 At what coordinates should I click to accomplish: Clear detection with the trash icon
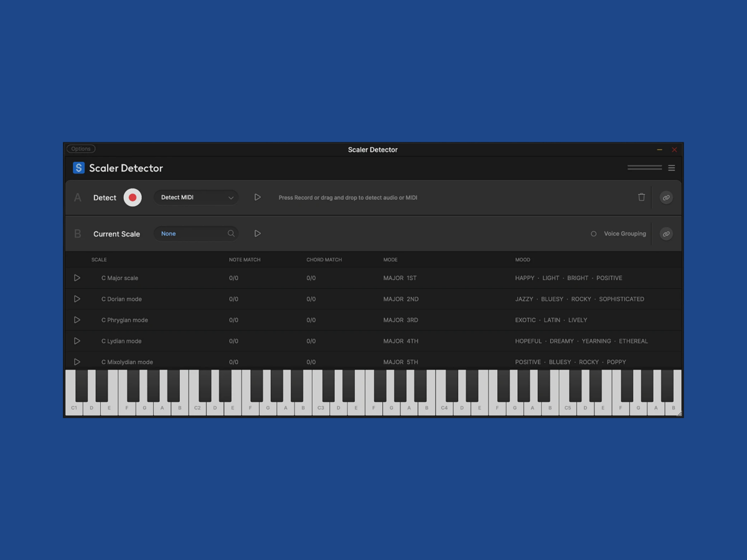tap(641, 197)
